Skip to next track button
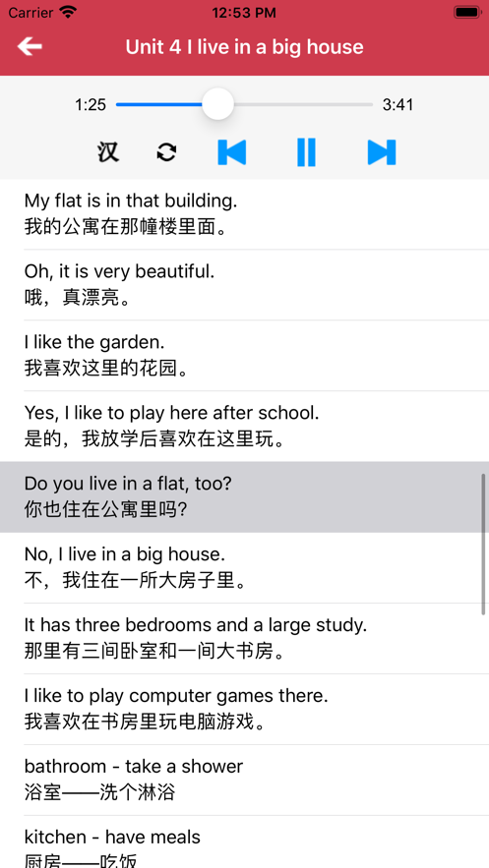The width and height of the screenshot is (489, 868). point(382,151)
